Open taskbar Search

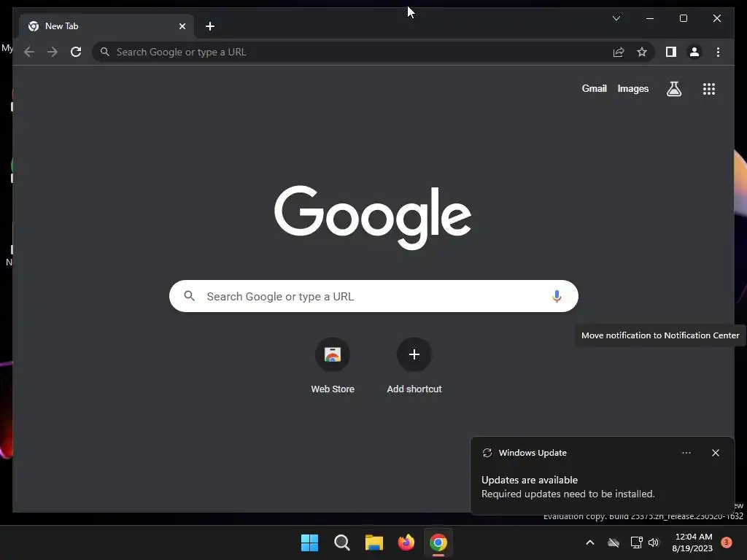pyautogui.click(x=342, y=542)
